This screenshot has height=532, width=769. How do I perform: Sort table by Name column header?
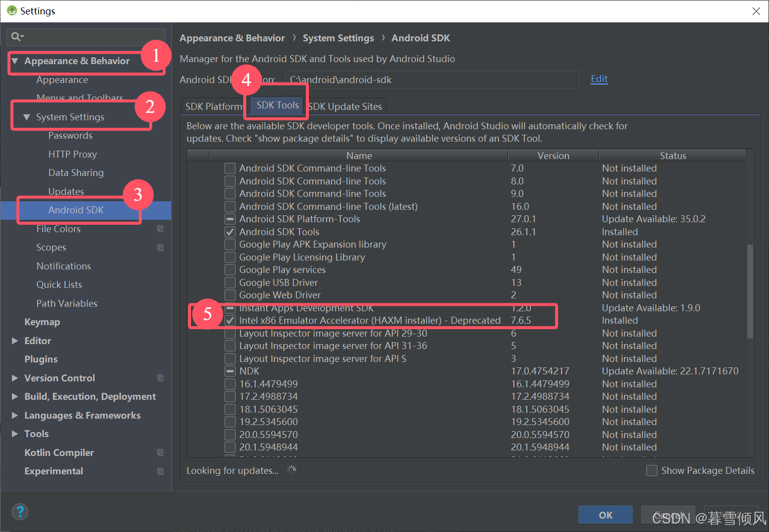[x=359, y=156]
